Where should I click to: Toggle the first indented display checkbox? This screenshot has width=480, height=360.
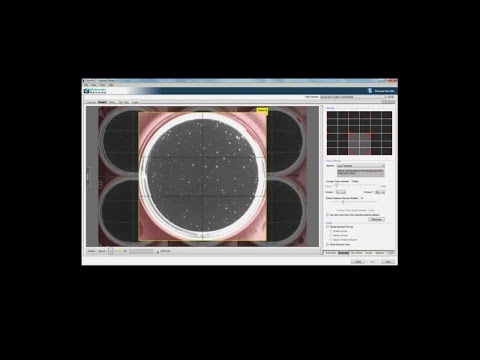click(331, 231)
